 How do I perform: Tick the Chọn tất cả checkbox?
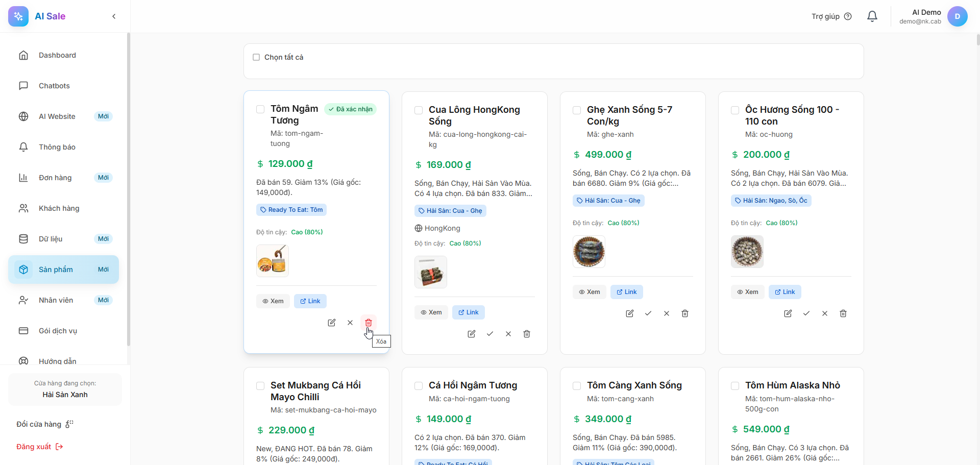(x=256, y=57)
